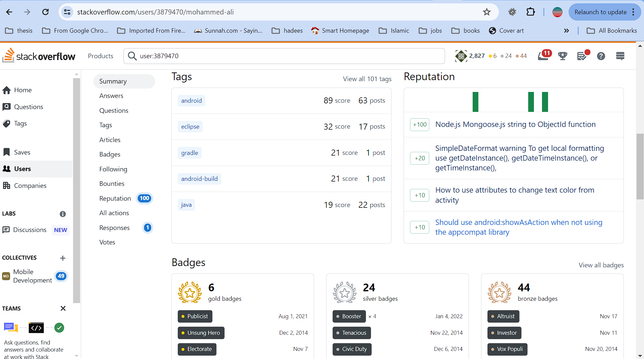Image resolution: width=644 pixels, height=359 pixels.
Task: Click the browser address bar URL
Action: click(x=155, y=12)
